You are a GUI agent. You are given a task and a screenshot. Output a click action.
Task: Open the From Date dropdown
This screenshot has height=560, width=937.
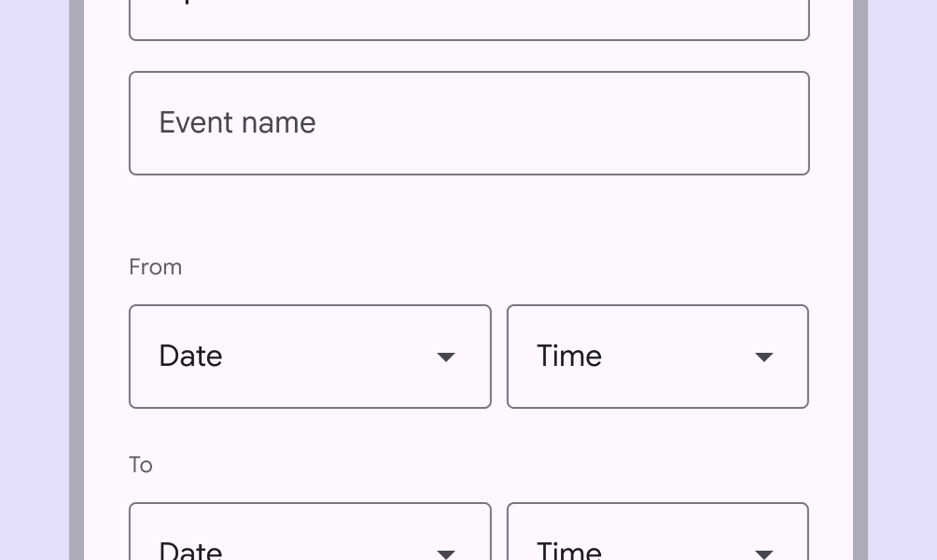[310, 357]
